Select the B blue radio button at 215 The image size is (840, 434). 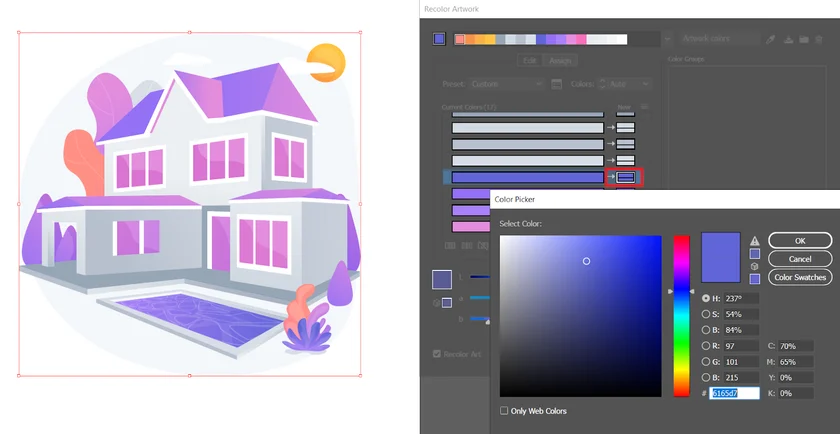706,377
